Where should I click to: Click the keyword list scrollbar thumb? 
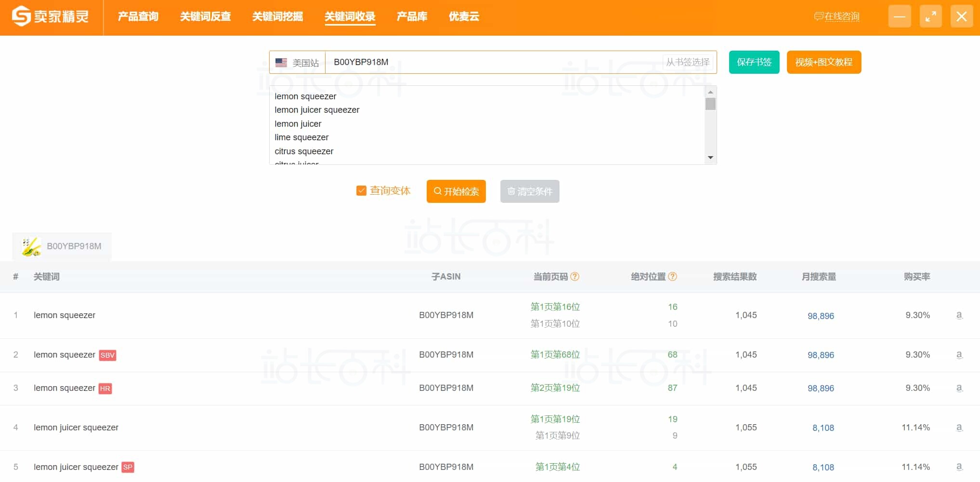pos(710,104)
